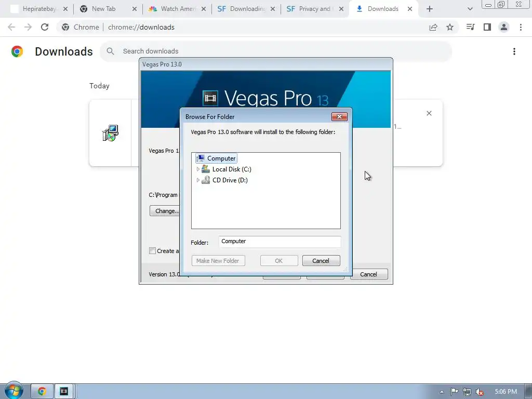The image size is (532, 399).
Task: Toggle the Chrome side panel
Action: (487, 27)
